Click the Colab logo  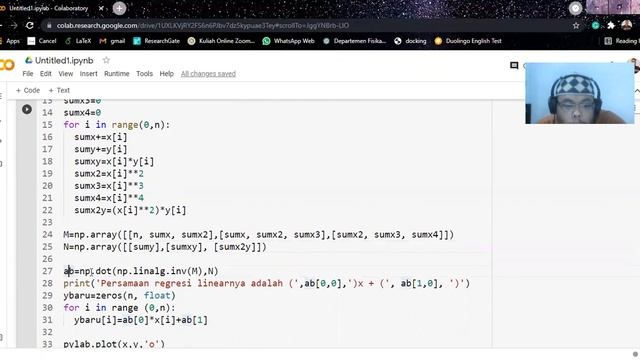tap(7, 64)
